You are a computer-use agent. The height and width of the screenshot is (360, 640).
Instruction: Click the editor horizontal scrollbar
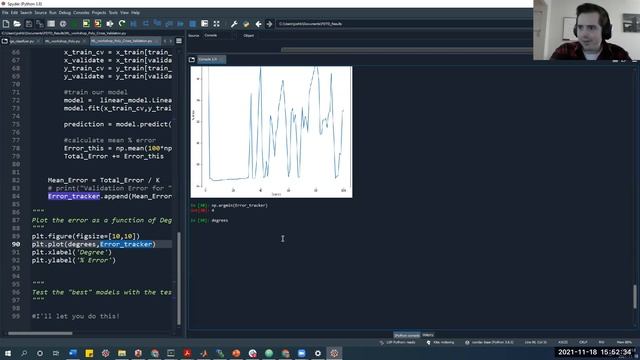click(40, 333)
